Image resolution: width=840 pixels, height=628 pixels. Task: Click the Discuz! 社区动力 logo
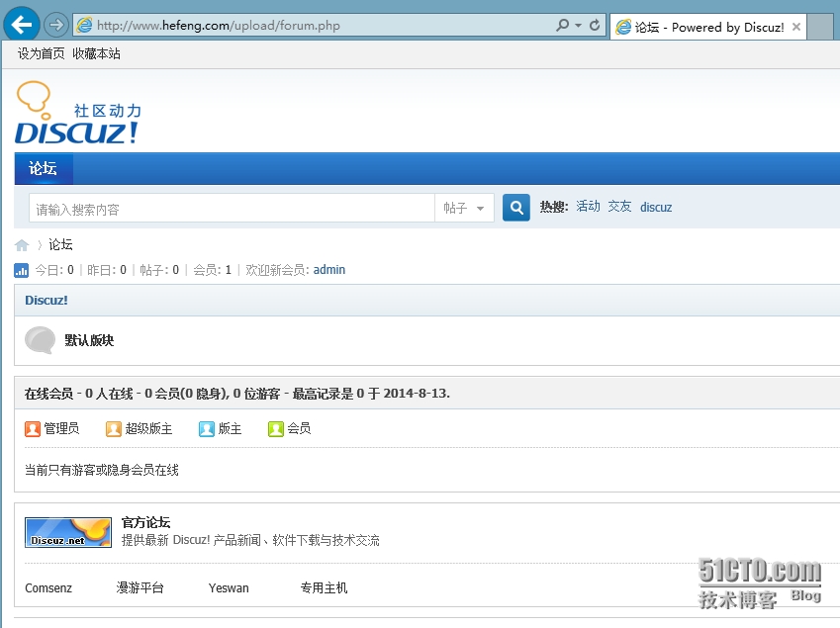point(78,113)
